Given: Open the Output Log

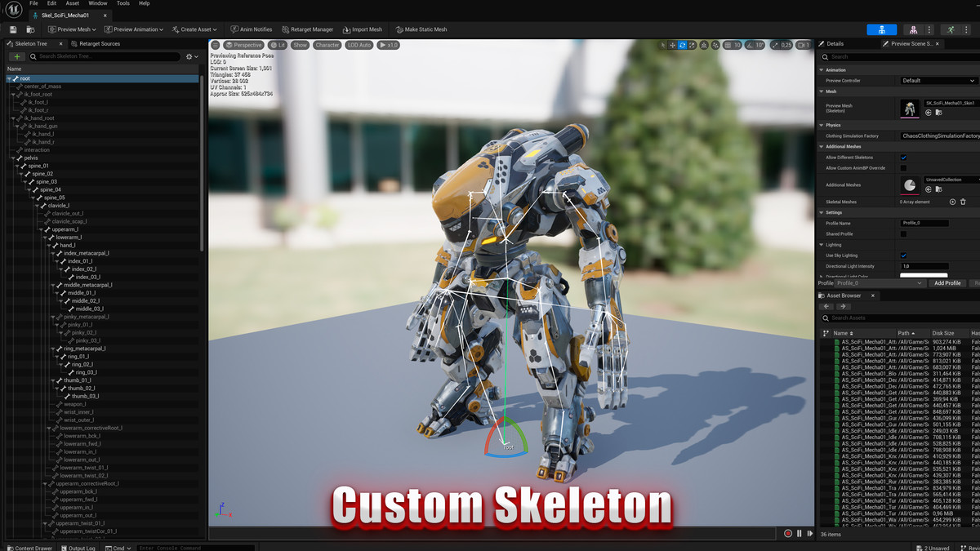Looking at the screenshot, I should [78, 548].
